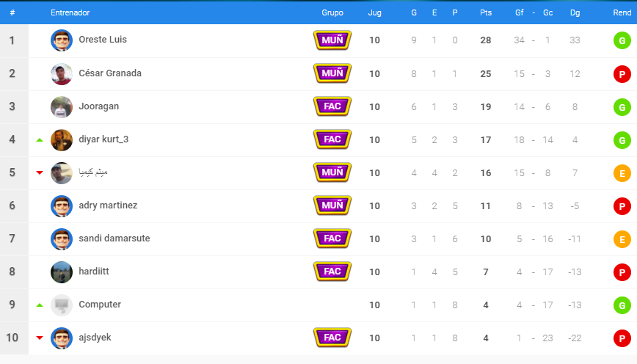The height and width of the screenshot is (364, 637).
Task: Click the red P form badge for ajsdyek
Action: pyautogui.click(x=622, y=338)
